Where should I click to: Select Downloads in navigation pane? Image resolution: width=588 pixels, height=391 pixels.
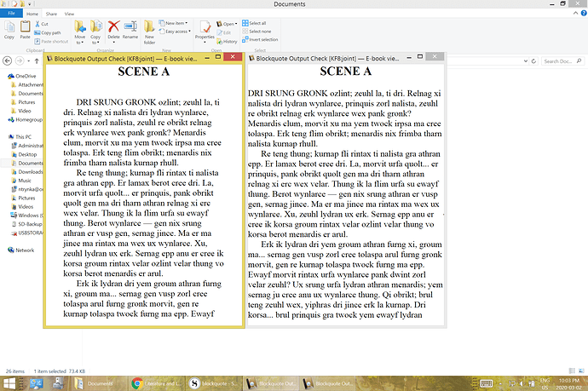[27, 172]
